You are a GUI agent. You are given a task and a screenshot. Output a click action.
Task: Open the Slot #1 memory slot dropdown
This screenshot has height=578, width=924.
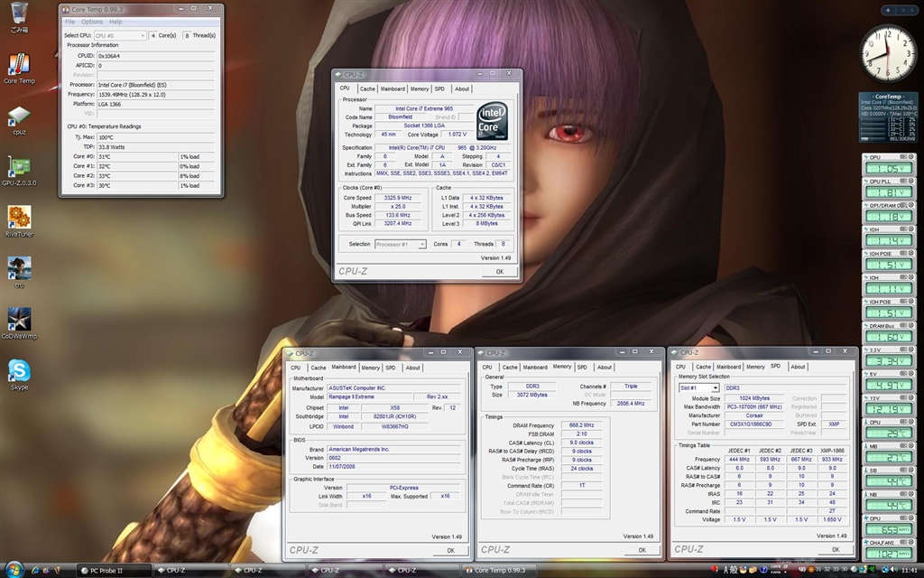[698, 387]
